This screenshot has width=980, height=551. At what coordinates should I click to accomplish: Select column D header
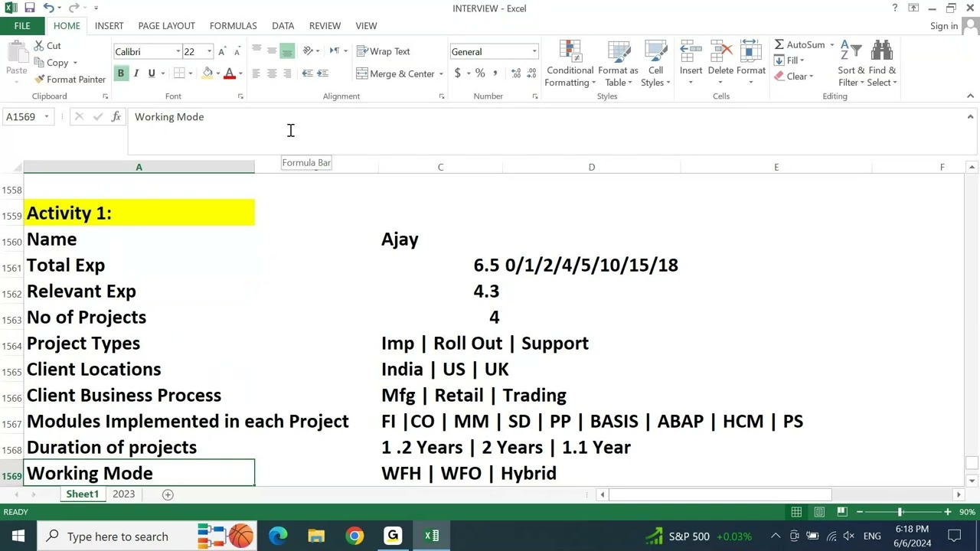[591, 167]
